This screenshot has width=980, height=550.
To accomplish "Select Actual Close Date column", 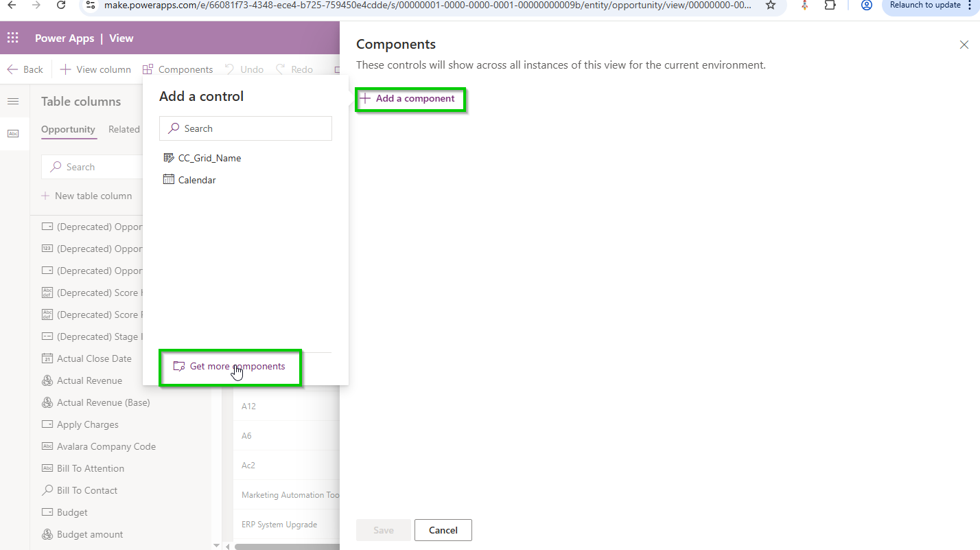I will click(x=94, y=358).
